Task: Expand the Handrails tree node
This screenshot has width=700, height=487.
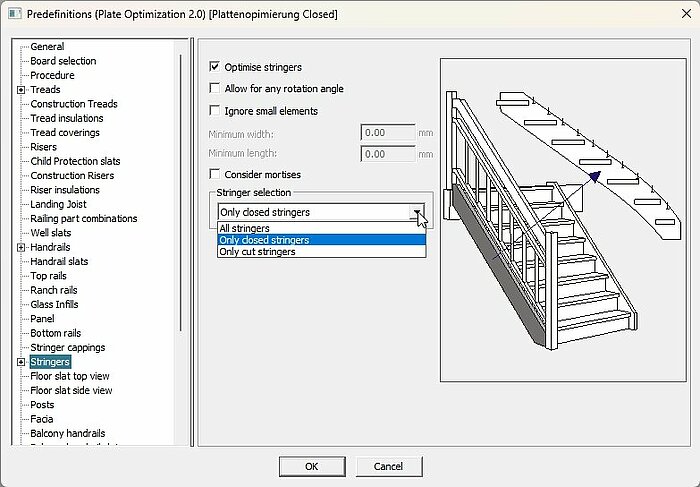Action: (21, 247)
